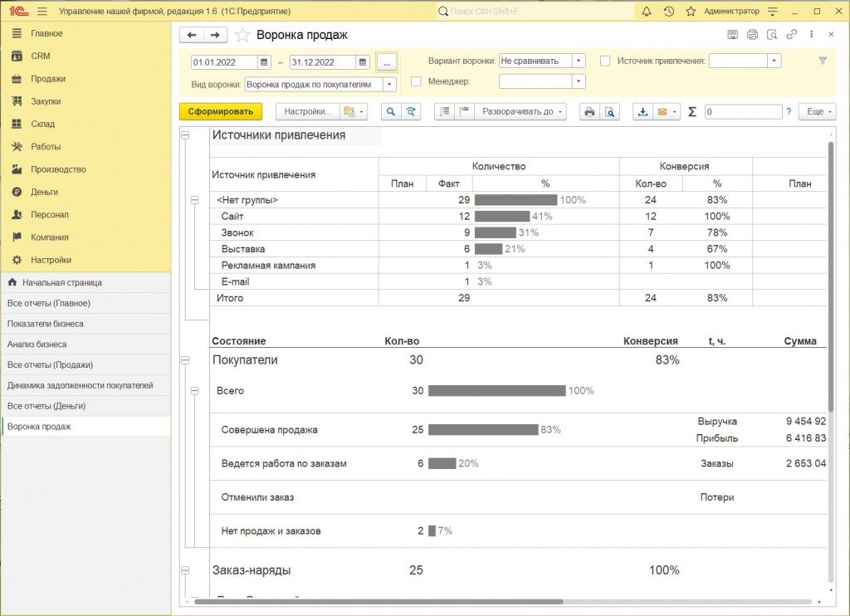Get link via chain icon
850x616 pixels.
click(791, 34)
